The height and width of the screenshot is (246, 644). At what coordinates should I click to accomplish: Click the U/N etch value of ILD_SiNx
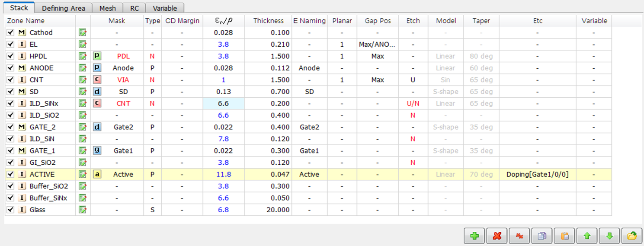point(413,103)
